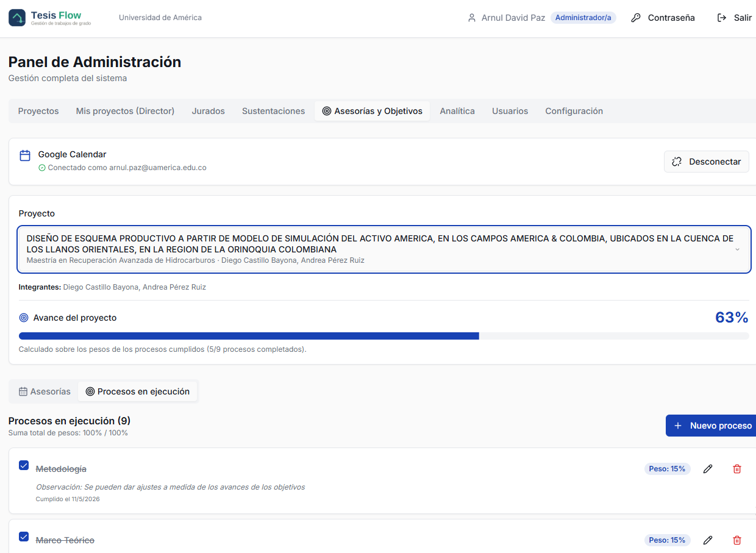Click the text Cumplido el 11/5/2026

coord(68,499)
